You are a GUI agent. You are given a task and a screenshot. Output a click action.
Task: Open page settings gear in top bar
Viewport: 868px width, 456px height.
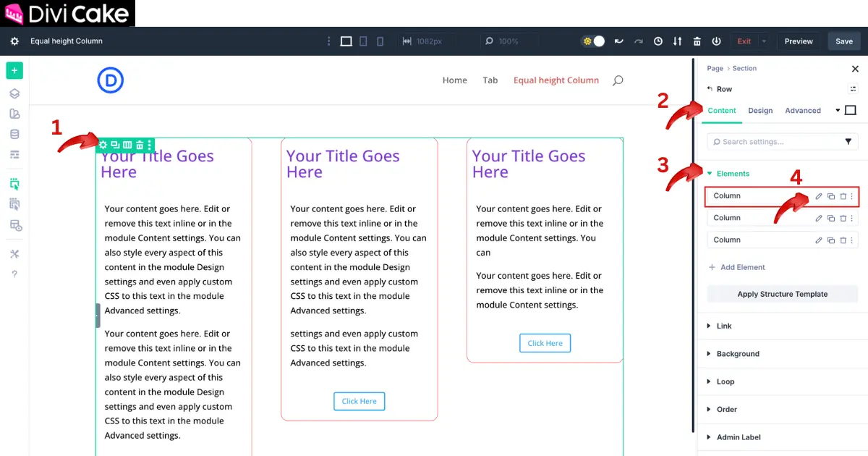14,41
